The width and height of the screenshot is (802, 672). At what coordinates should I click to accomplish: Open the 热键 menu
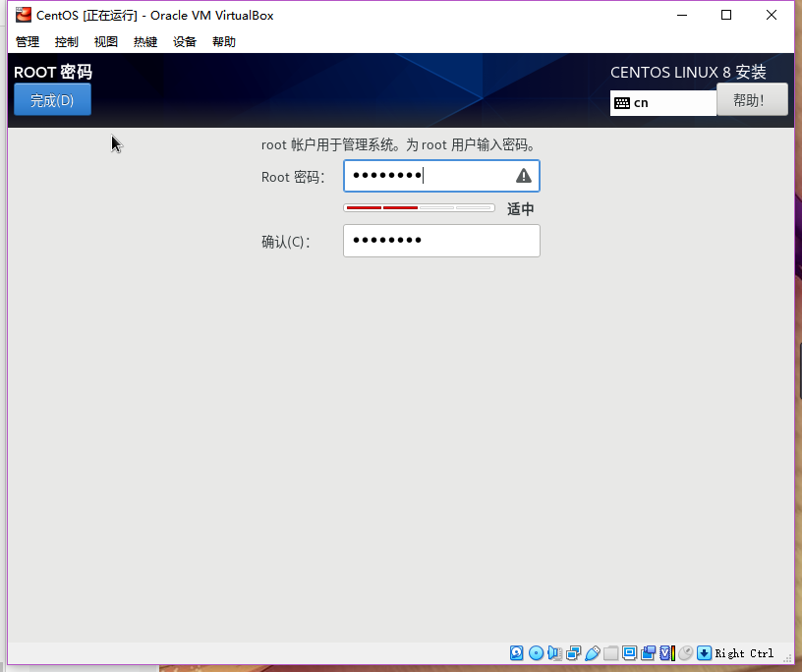(x=145, y=42)
